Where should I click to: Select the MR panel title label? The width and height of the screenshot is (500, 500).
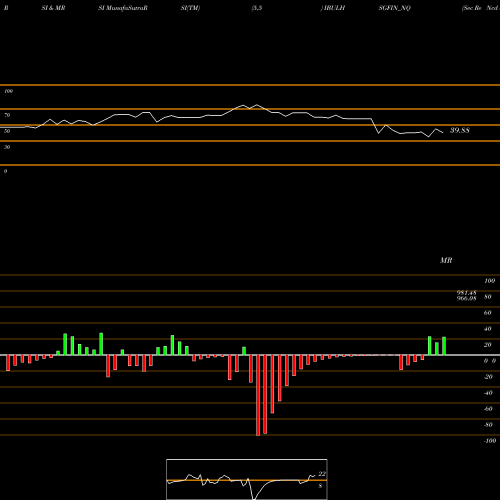pos(446,260)
